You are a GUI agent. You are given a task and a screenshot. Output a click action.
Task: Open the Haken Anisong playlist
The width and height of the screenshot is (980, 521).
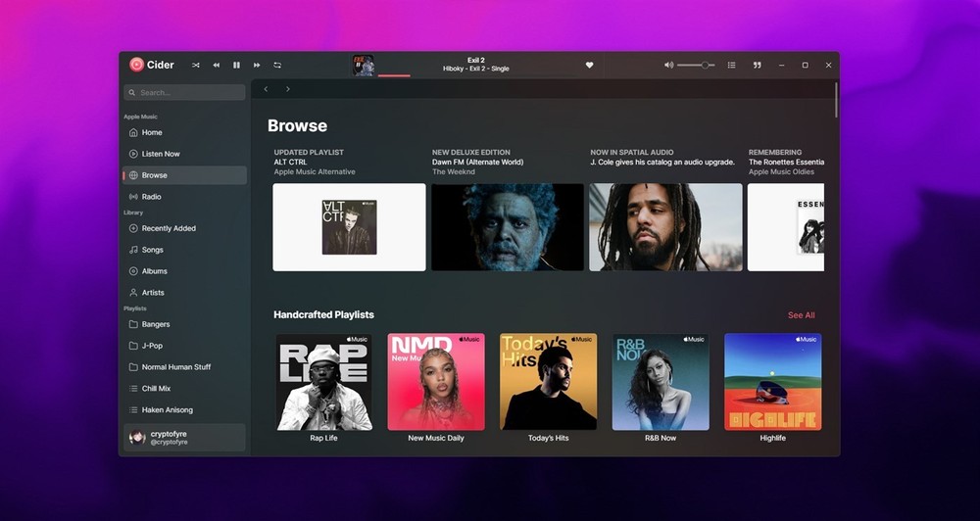coord(185,409)
